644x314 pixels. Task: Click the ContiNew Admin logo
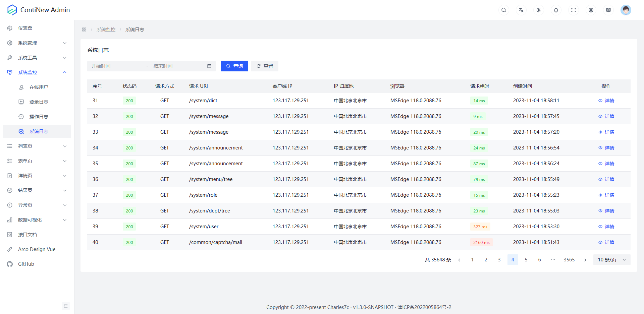tap(12, 10)
